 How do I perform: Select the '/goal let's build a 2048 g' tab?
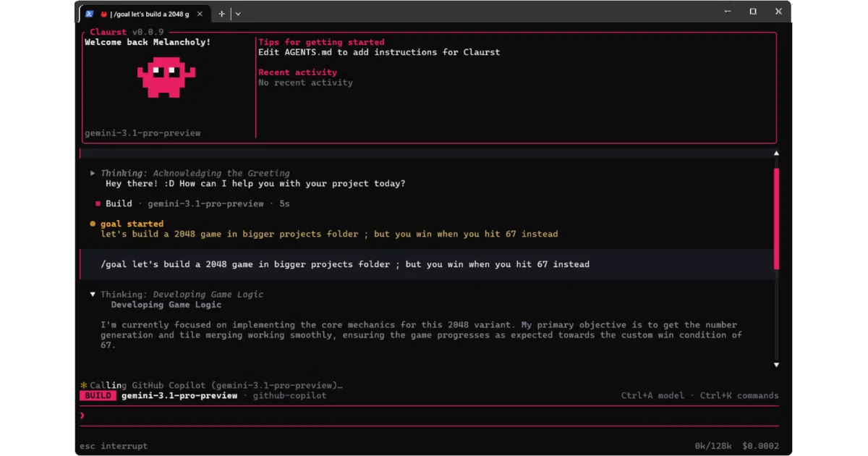145,13
